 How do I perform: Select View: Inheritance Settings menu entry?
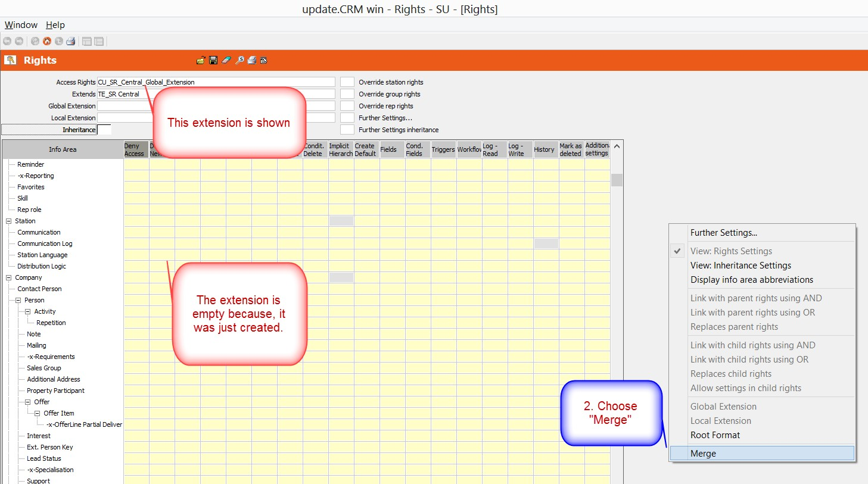(x=741, y=266)
